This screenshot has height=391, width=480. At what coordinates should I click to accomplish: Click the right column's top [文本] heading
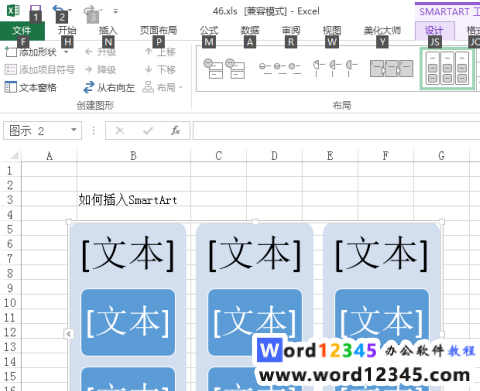click(382, 253)
